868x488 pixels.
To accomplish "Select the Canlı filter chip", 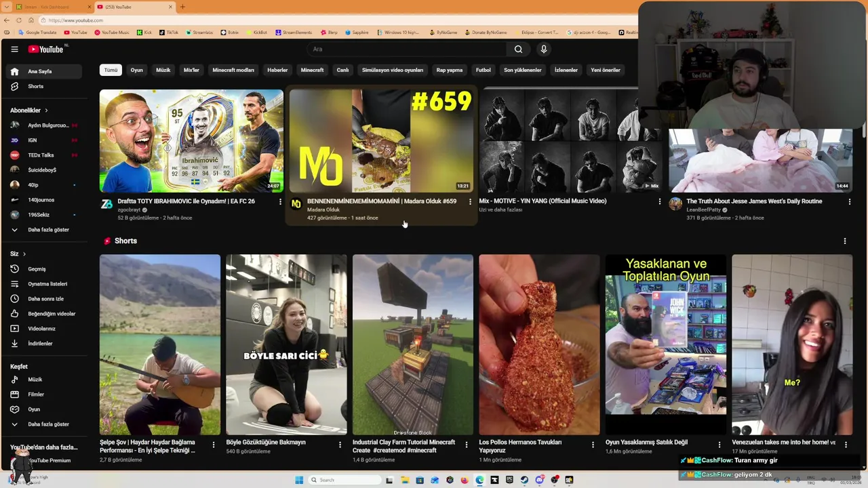I will pyautogui.click(x=343, y=70).
